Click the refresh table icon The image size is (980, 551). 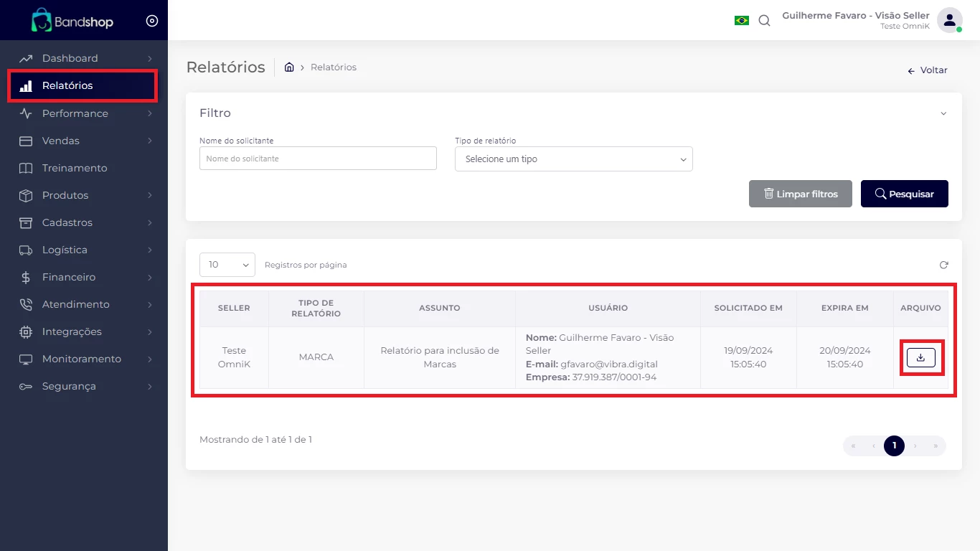(x=943, y=265)
